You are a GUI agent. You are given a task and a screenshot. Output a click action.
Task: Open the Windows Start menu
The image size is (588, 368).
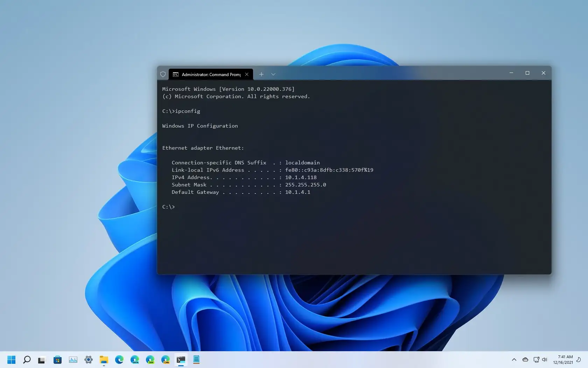[12, 360]
